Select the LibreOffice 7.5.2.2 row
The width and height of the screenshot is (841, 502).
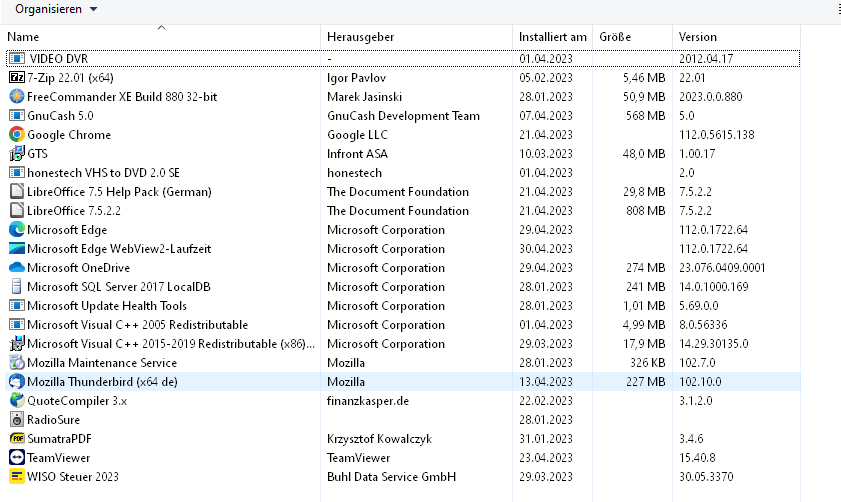coord(403,211)
